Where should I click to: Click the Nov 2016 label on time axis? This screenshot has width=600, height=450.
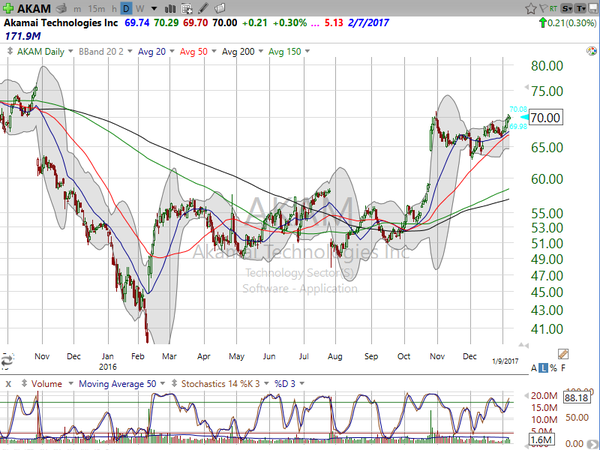(x=437, y=357)
